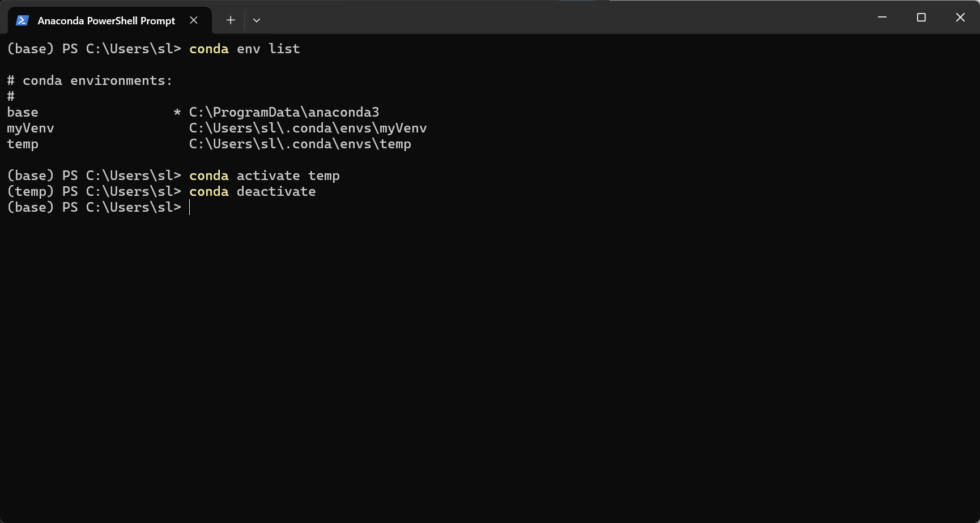Expand the new tab profile dropdown
Viewport: 980px width, 523px height.
point(257,20)
